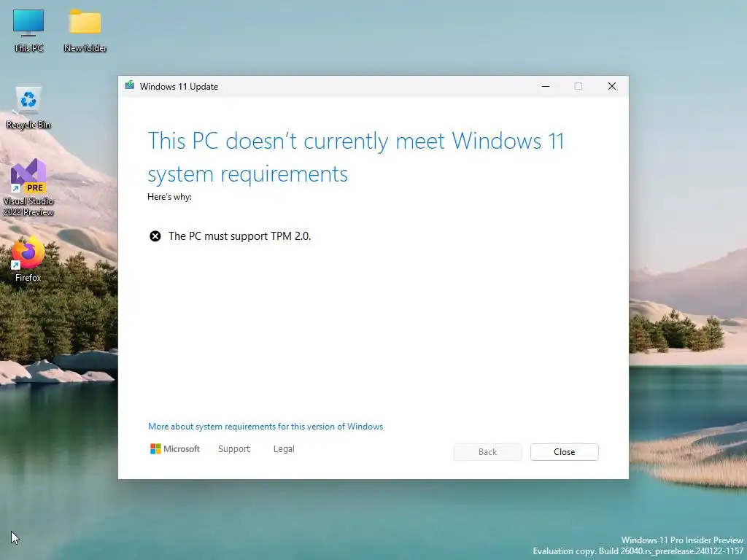This screenshot has width=747, height=560.
Task: Click the Close button in the dialog
Action: [x=564, y=452]
